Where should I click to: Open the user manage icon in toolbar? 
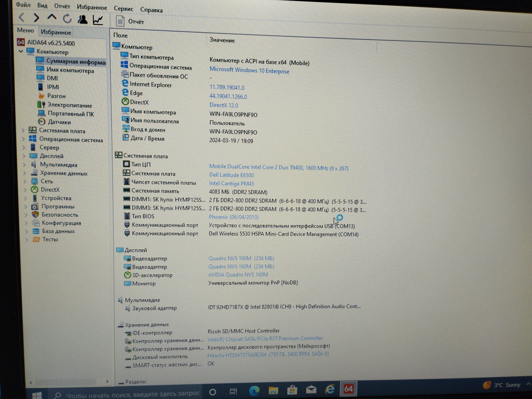tap(83, 19)
